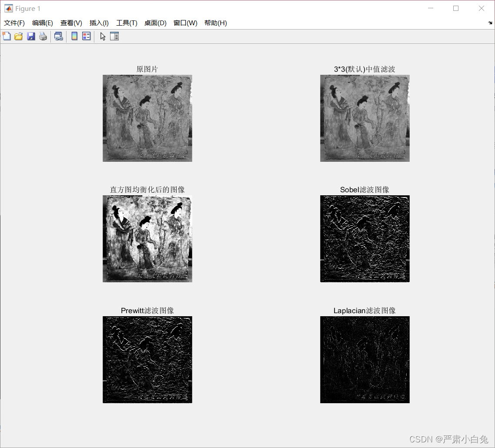Click the MATLAB logo in the title bar
Viewport: 495px width, 448px height.
(x=9, y=9)
